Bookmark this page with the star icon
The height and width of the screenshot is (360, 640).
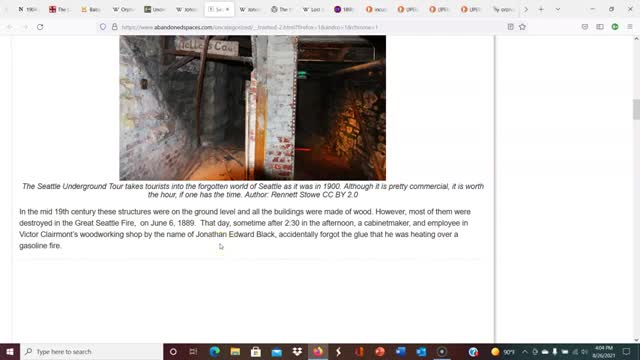[x=522, y=27]
